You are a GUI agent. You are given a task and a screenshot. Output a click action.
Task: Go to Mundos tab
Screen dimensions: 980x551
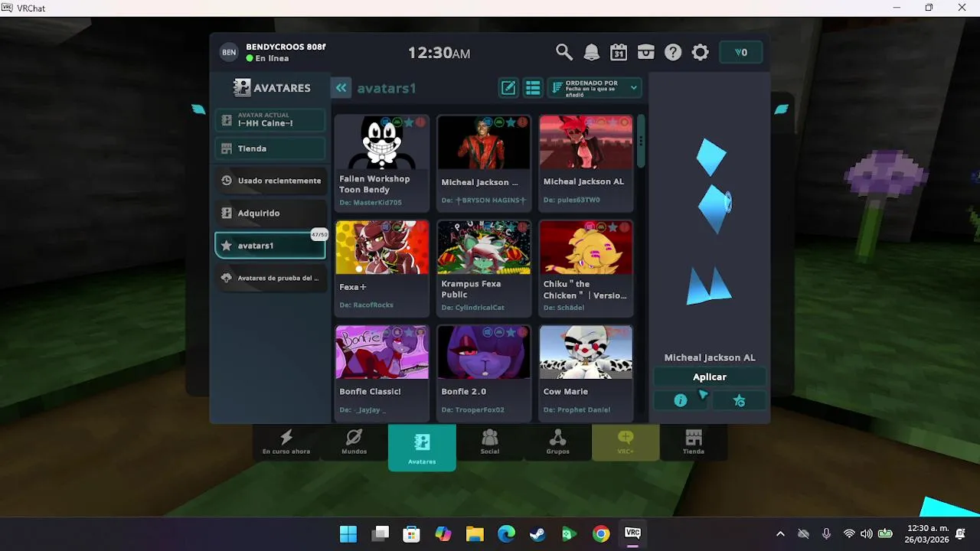pos(354,442)
